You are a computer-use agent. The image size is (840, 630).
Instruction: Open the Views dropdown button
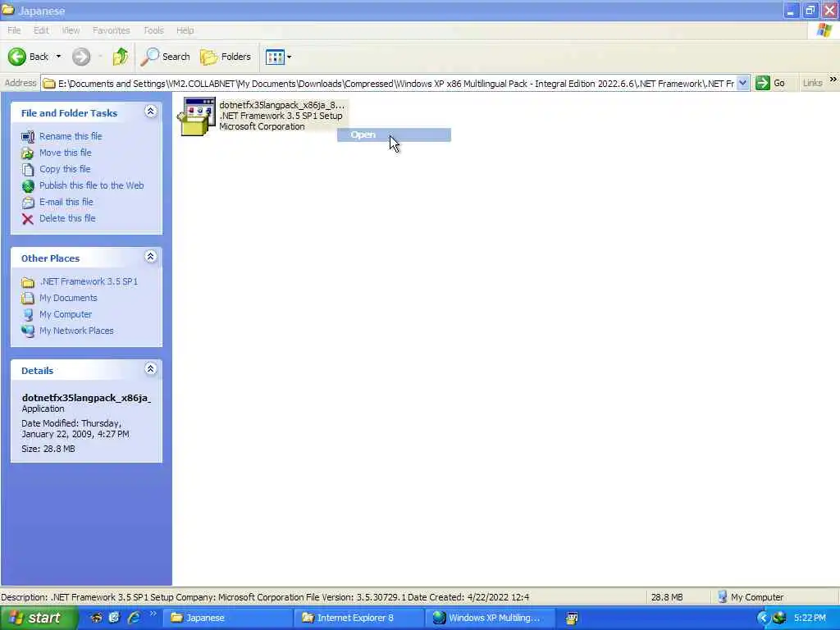pos(279,57)
